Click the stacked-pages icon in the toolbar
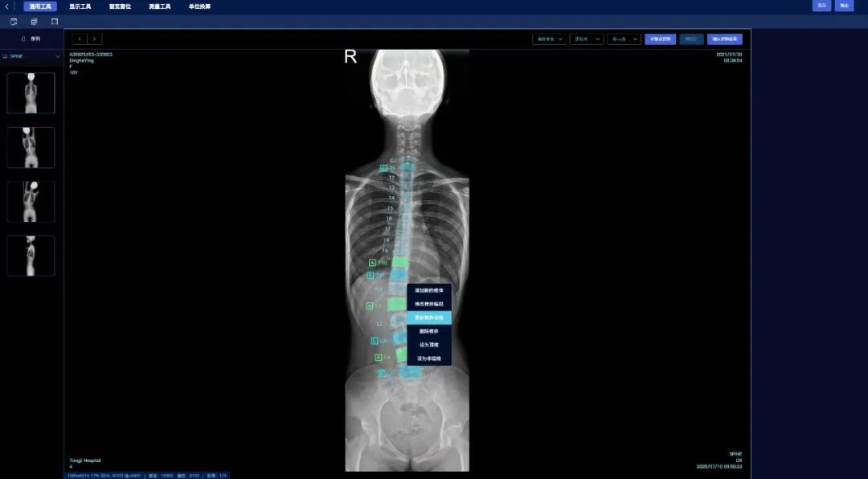 (35, 22)
